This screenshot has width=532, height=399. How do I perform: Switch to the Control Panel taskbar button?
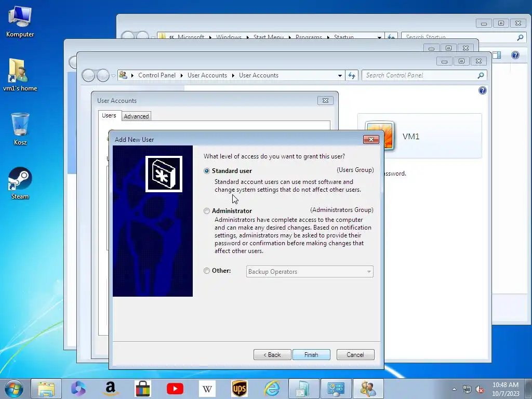point(336,389)
